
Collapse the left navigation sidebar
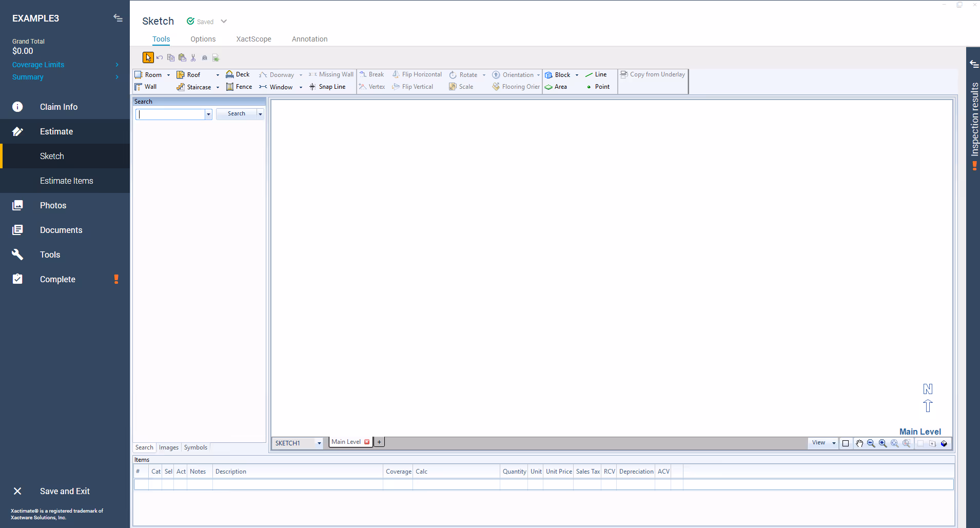pyautogui.click(x=118, y=18)
